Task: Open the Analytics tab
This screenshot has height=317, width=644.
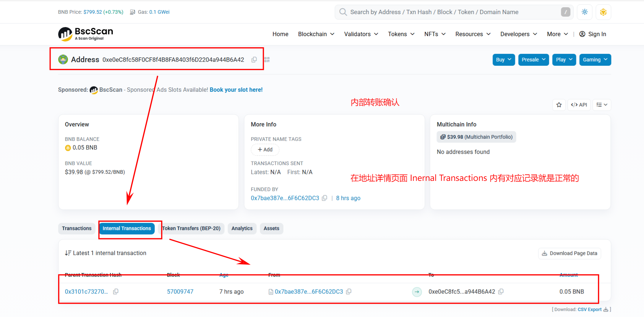Action: [242, 228]
